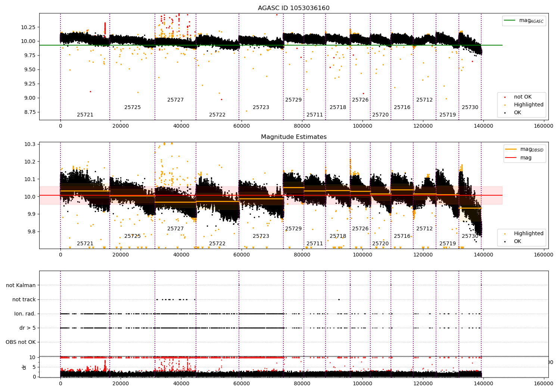Click obsid label 25719 in the top plot

tap(448, 115)
